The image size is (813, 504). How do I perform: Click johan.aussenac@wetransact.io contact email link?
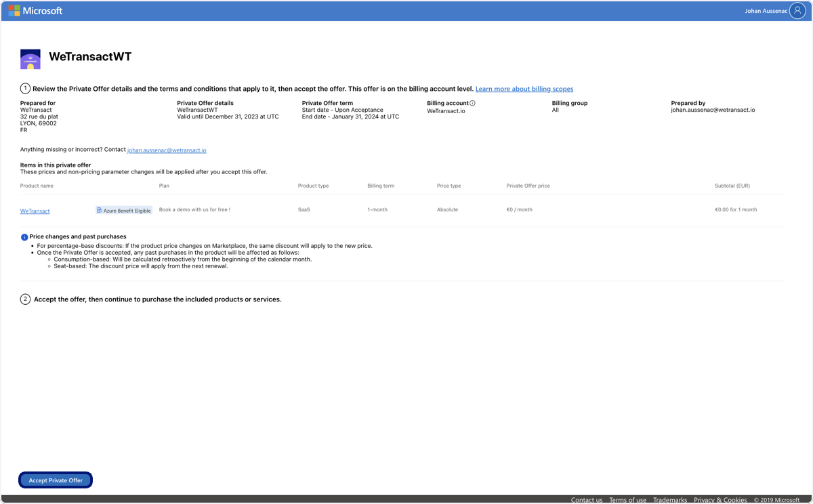tap(167, 150)
